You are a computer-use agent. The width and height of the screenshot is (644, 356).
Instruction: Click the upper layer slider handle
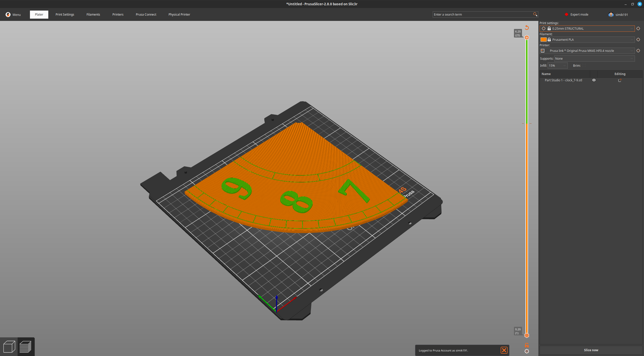tap(527, 38)
